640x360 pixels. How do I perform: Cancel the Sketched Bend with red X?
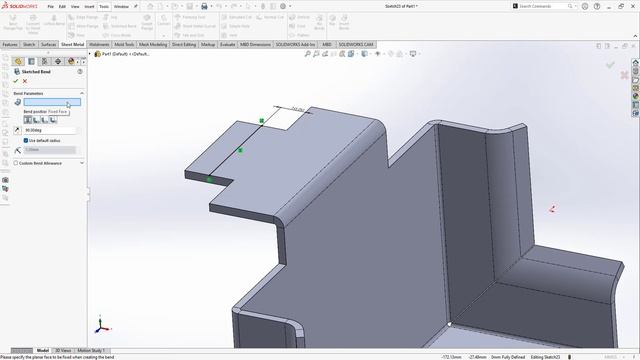click(25, 81)
